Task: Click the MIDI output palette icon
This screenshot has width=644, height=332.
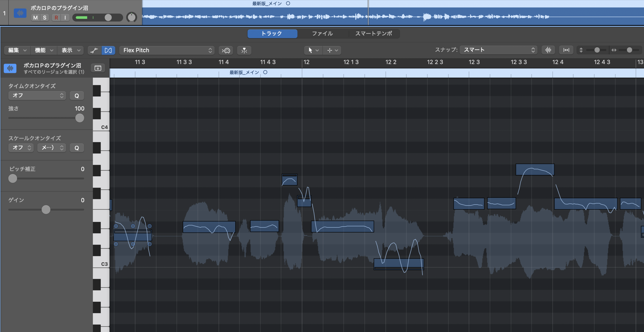Action: pos(226,50)
